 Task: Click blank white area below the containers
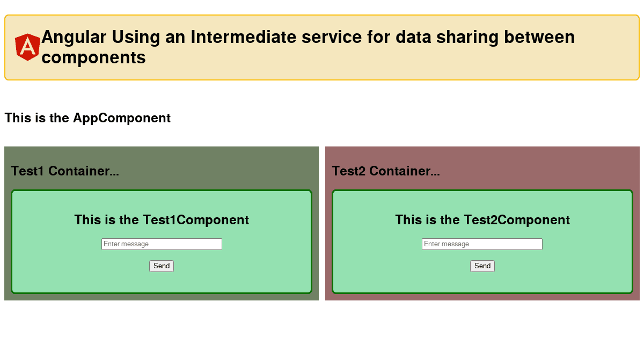[x=322, y=320]
